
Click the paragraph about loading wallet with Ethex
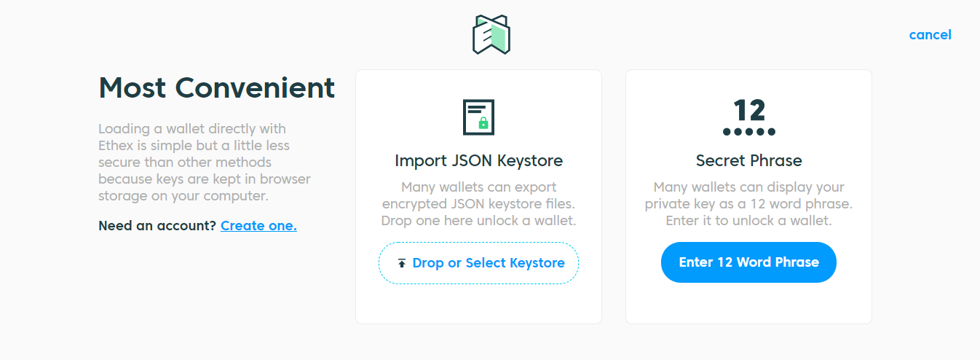(205, 163)
